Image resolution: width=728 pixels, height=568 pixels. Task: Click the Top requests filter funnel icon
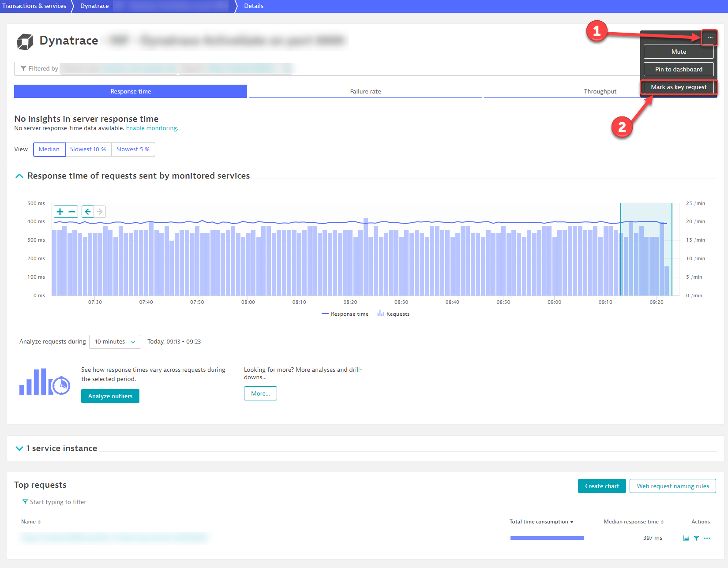(25, 502)
